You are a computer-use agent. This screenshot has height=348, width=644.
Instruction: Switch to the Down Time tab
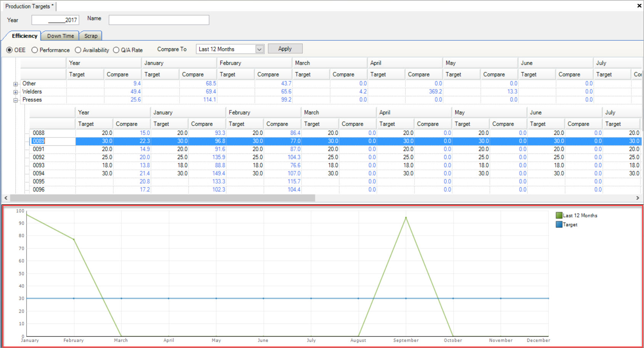60,36
